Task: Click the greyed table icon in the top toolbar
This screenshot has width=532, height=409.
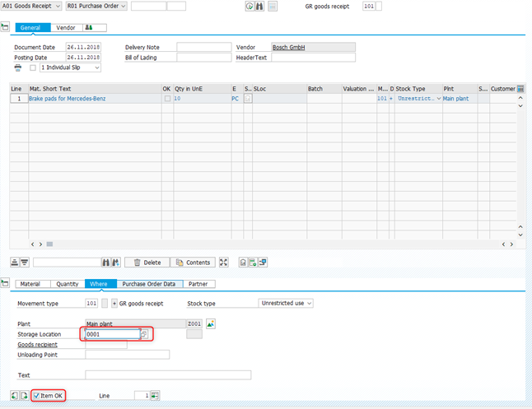Action: tap(273, 6)
